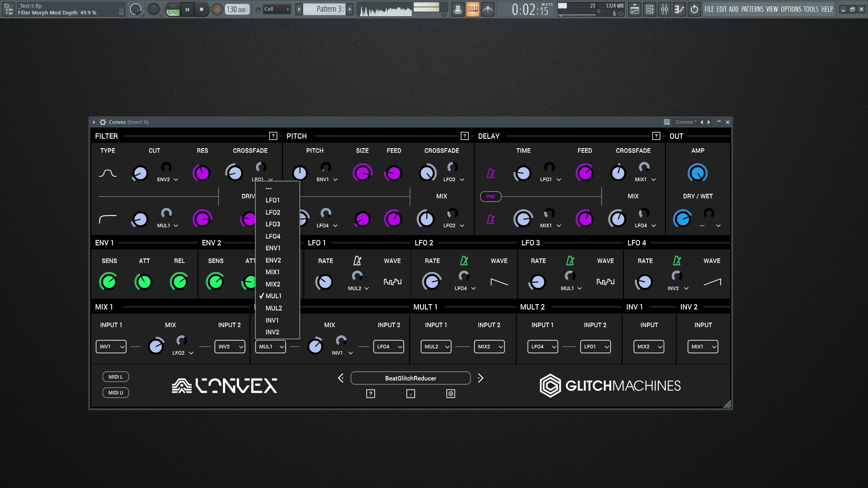This screenshot has height=488, width=868.
Task: Click the add pattern plus button
Action: [x=349, y=9]
